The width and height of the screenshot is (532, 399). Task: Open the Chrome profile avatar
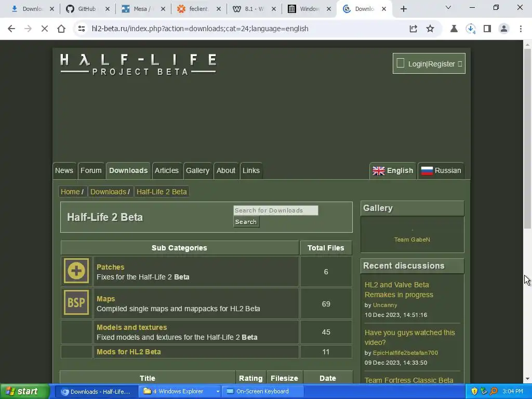504,29
